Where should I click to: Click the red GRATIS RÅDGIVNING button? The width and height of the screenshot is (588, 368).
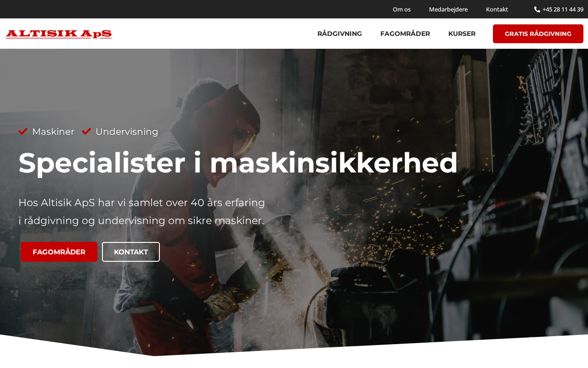tap(538, 34)
